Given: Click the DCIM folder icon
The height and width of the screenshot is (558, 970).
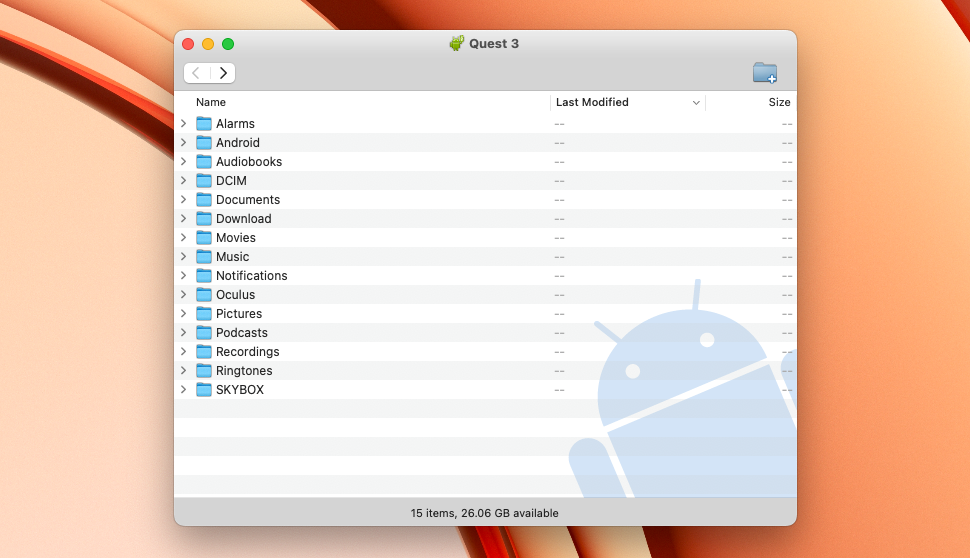Looking at the screenshot, I should tap(204, 181).
